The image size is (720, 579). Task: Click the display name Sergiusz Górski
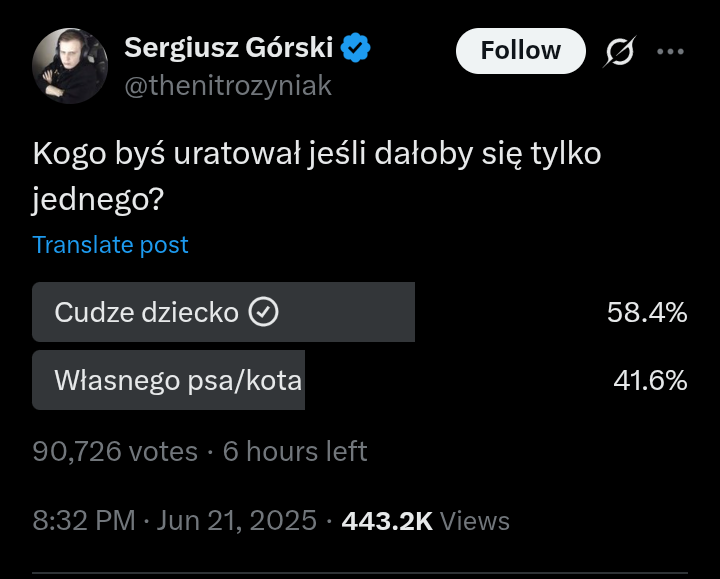tap(229, 48)
